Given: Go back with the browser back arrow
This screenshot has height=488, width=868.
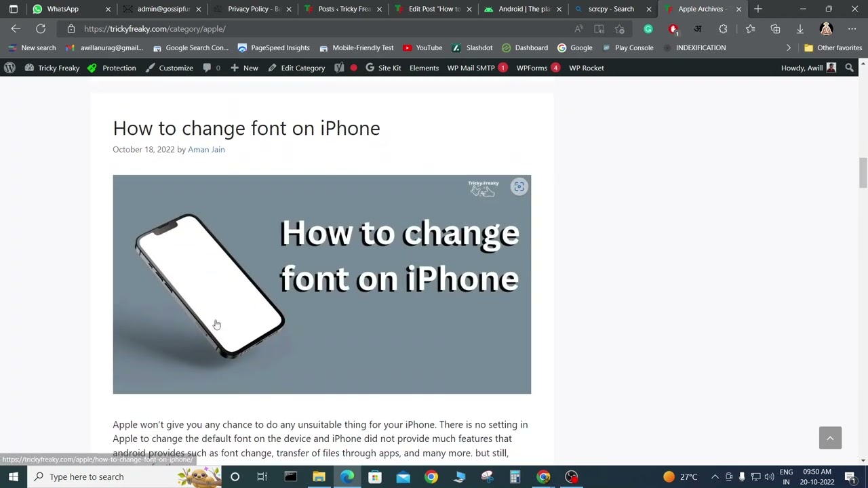Looking at the screenshot, I should pyautogui.click(x=16, y=29).
